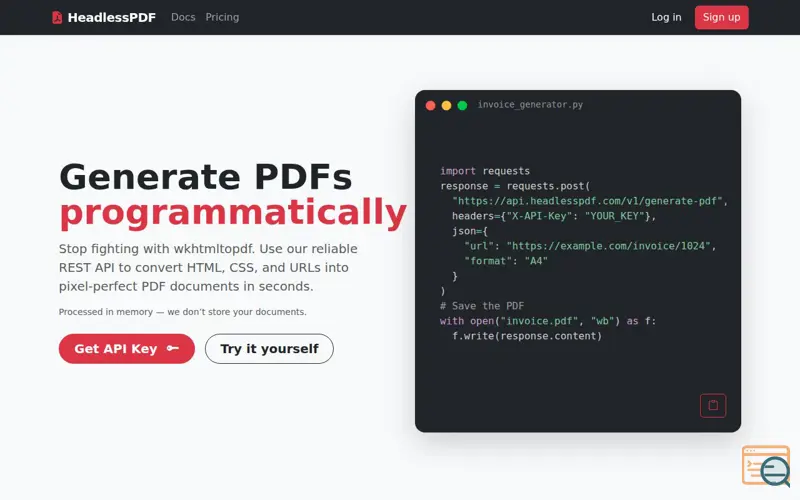Click the "response = requests.post(" line

[515, 186]
